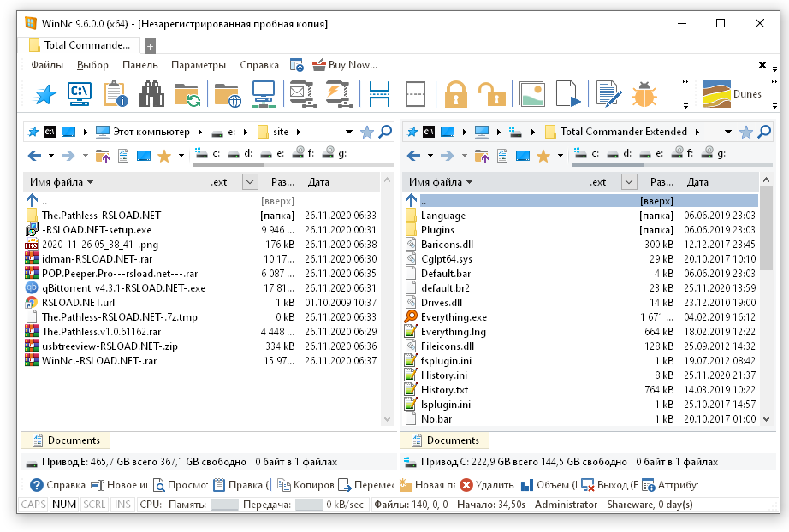Expand left panel back-history dropdown arrow
The width and height of the screenshot is (789, 532).
[51, 156]
